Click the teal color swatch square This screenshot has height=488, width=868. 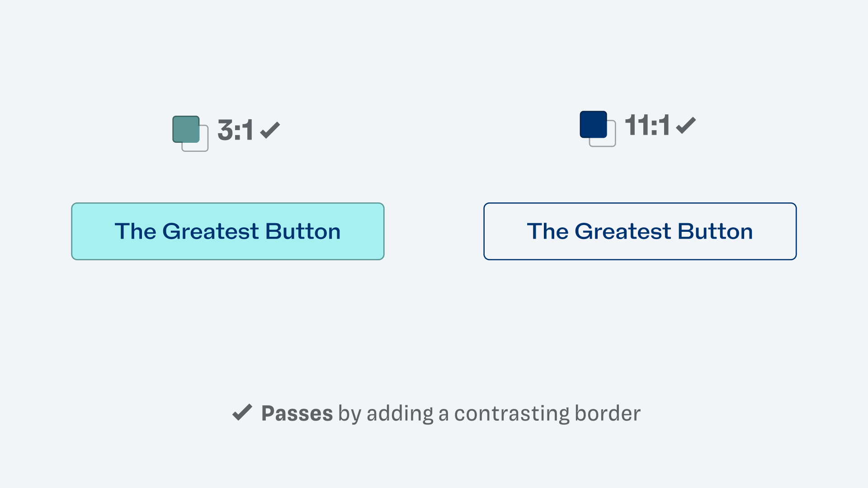[x=186, y=129]
